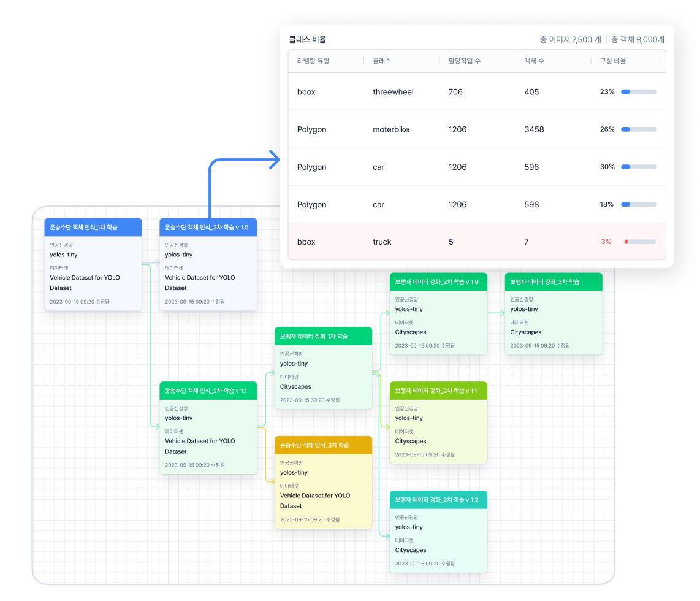Click yolos-tiny in 보행자 2차 학습 v 1.2 card
The image size is (700, 601).
[x=409, y=527]
